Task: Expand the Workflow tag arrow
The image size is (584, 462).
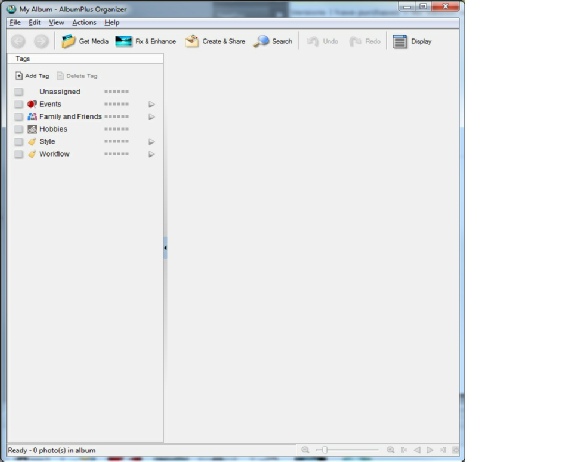Action: pos(151,154)
